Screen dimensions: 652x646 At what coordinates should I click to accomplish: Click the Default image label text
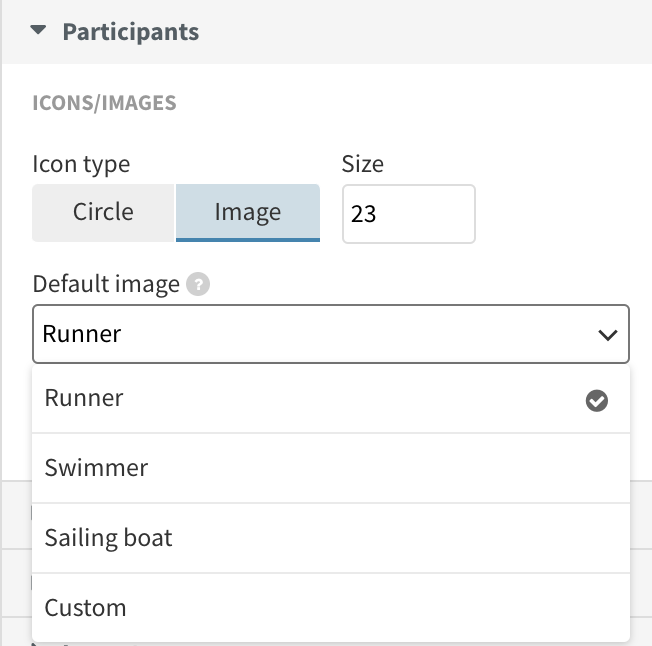[x=106, y=284]
